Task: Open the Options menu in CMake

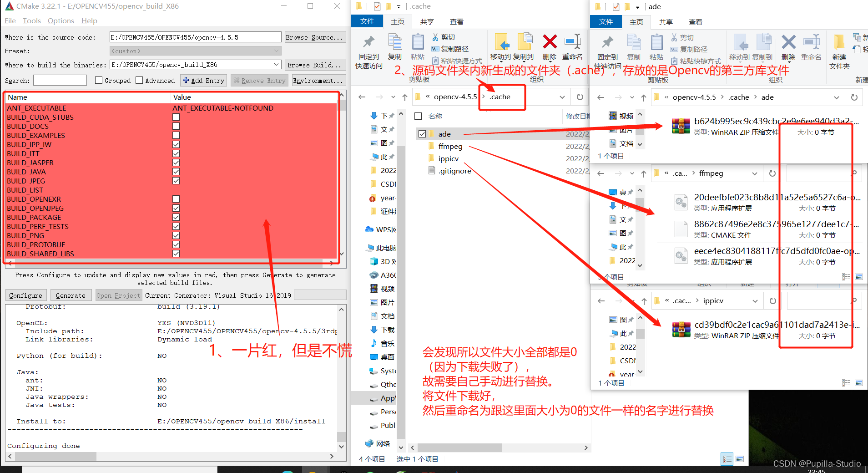Action: [61, 20]
